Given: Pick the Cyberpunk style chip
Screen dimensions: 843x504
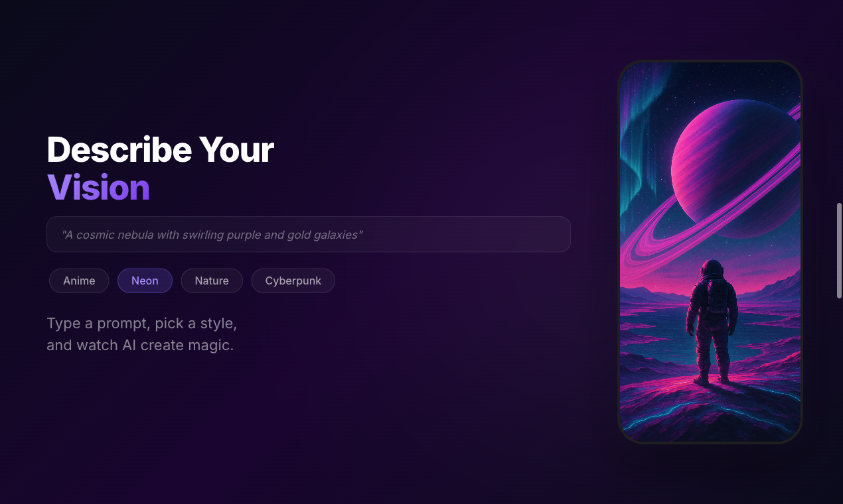Looking at the screenshot, I should pos(293,281).
